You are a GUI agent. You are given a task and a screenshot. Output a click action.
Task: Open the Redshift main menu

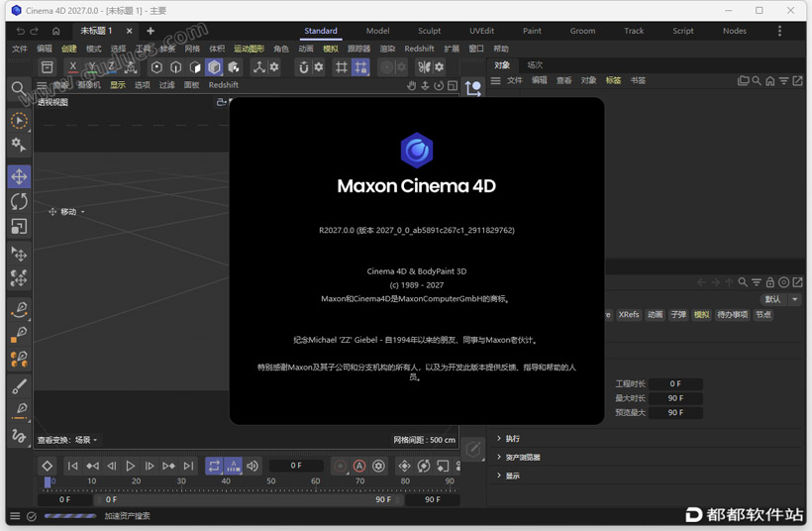coord(419,49)
